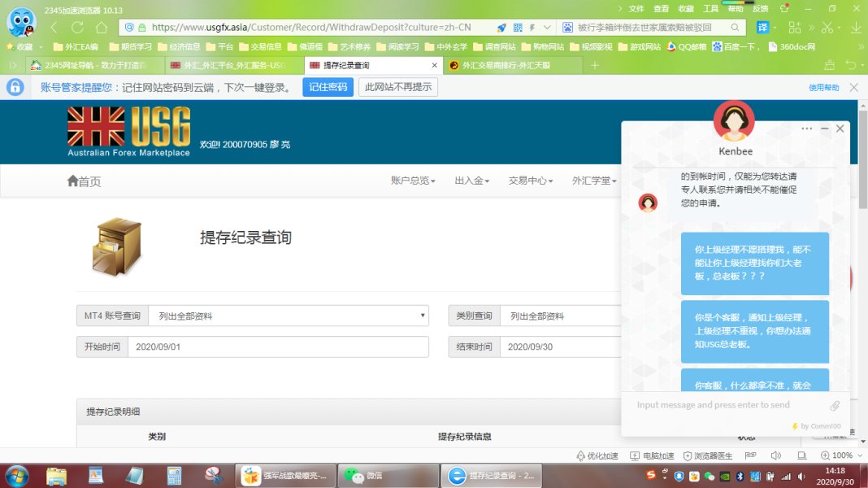Open the 交易中心 navigation dropdown
The width and height of the screenshot is (868, 488).
531,181
